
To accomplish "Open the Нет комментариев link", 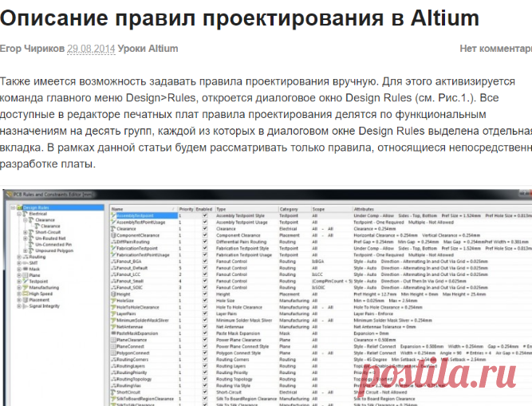I will coord(495,49).
